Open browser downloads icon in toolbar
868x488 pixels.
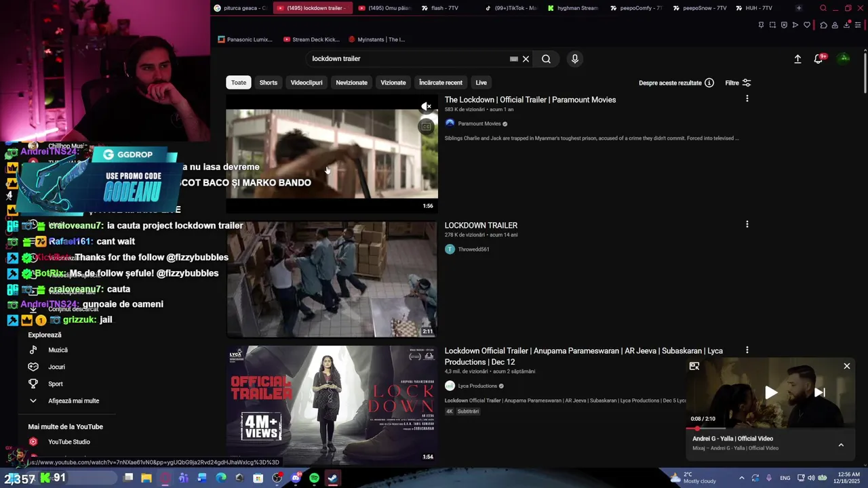click(846, 25)
